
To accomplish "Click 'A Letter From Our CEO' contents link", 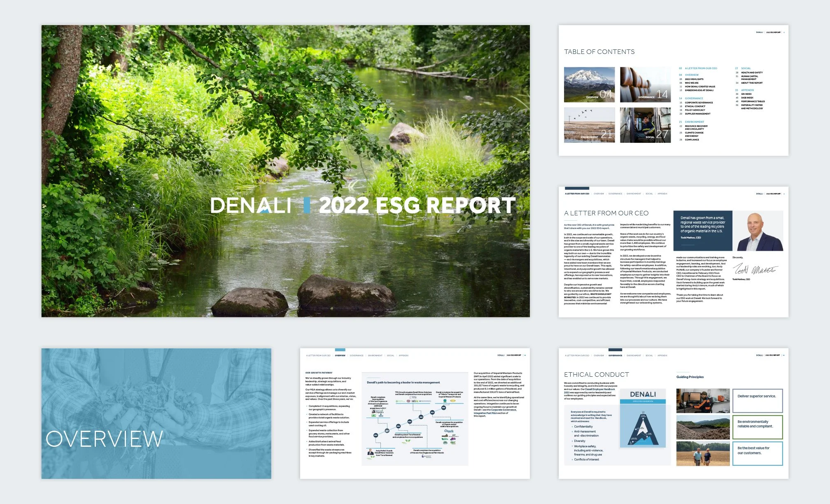I will pyautogui.click(x=701, y=68).
